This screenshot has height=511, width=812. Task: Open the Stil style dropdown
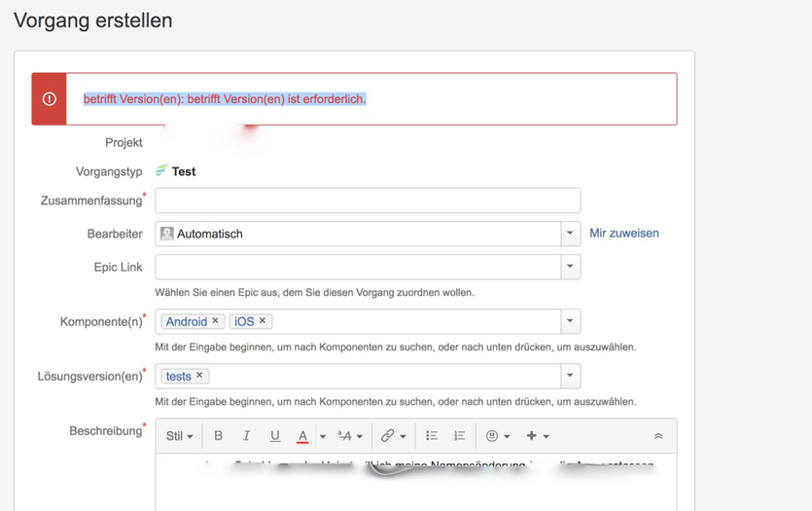(179, 436)
